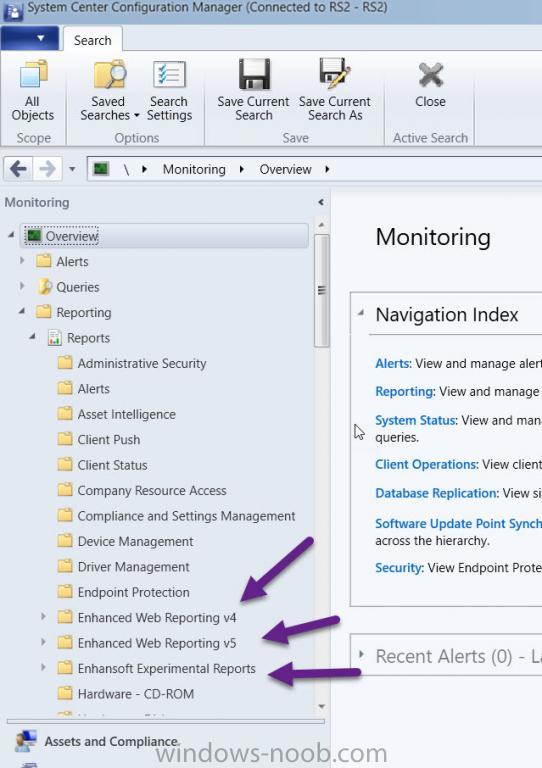This screenshot has height=768, width=542.
Task: Open the Hardware - CD-ROM folder
Action: coord(126,694)
